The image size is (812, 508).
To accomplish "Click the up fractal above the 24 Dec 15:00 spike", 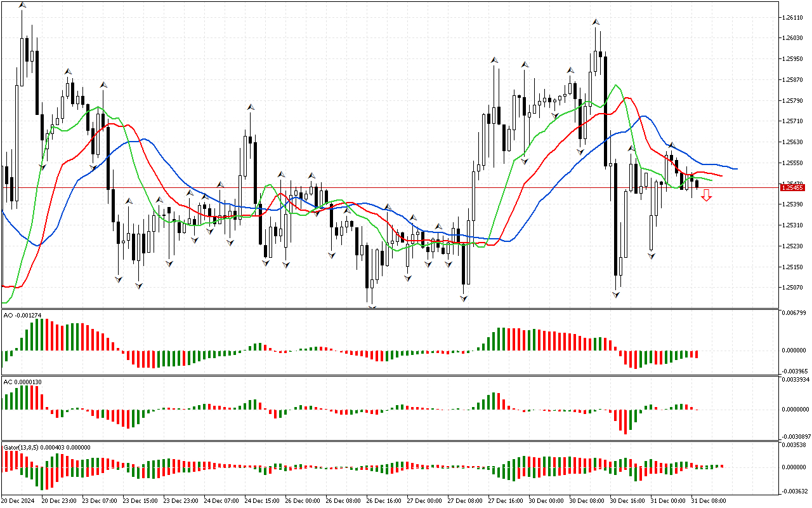I will click(251, 107).
